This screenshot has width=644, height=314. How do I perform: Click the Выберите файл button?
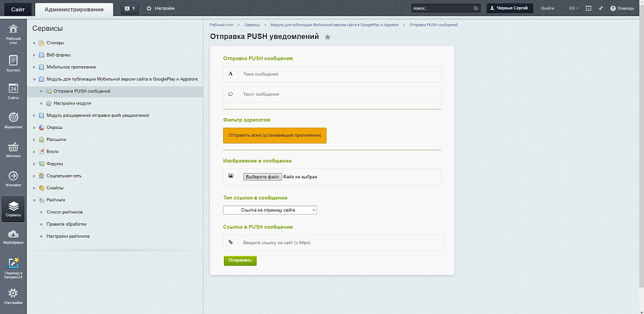pos(262,177)
